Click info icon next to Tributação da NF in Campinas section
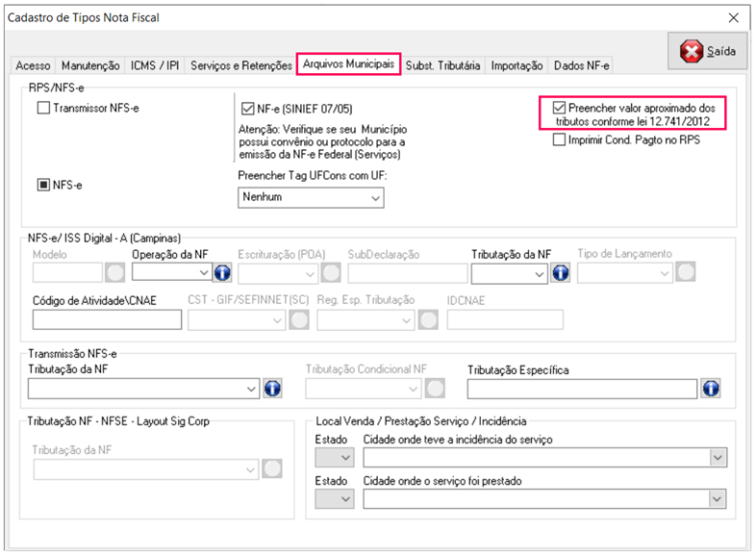756x555 pixels. click(x=560, y=273)
